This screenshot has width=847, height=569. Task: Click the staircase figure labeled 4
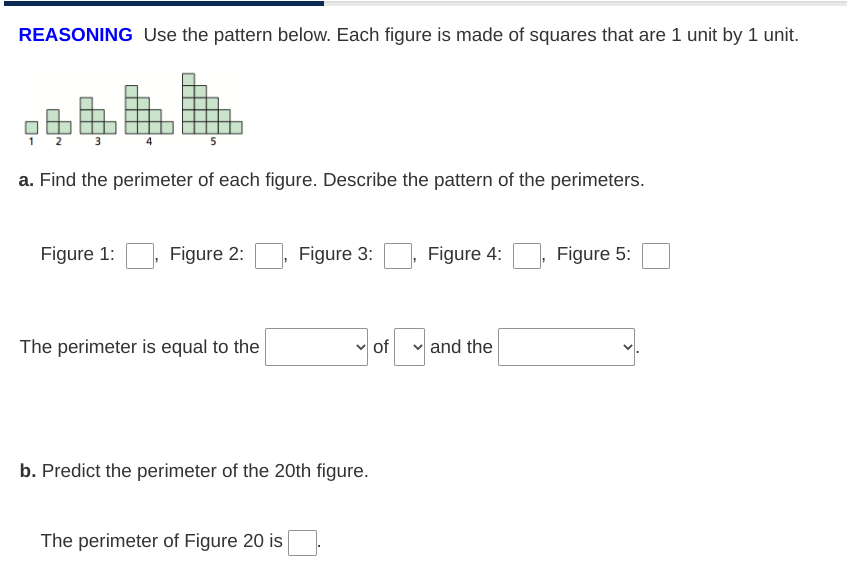149,110
